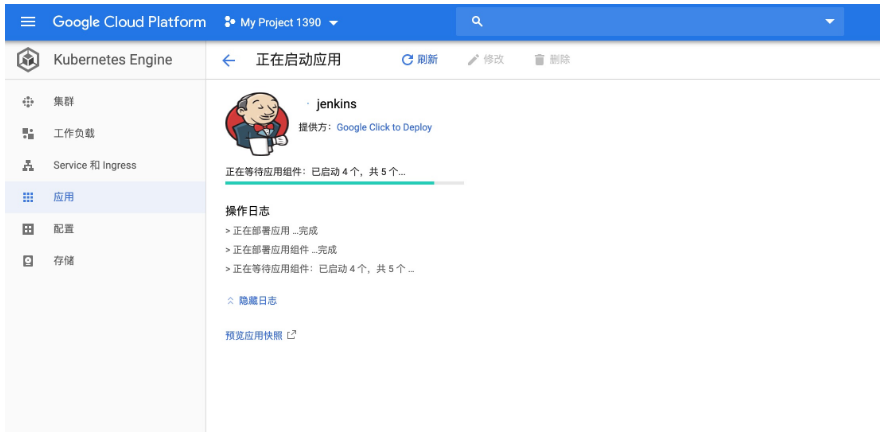
Task: Click the Jenkins butler logo
Action: [257, 124]
